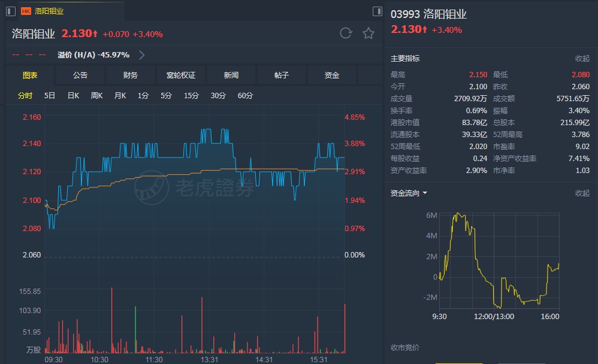This screenshot has height=364, width=598.
Task: Click the 52周最高 value 3.786
Action: [x=581, y=135]
